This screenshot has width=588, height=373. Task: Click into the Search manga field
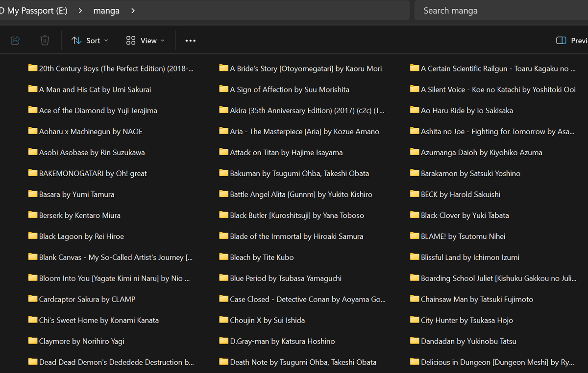click(x=501, y=10)
